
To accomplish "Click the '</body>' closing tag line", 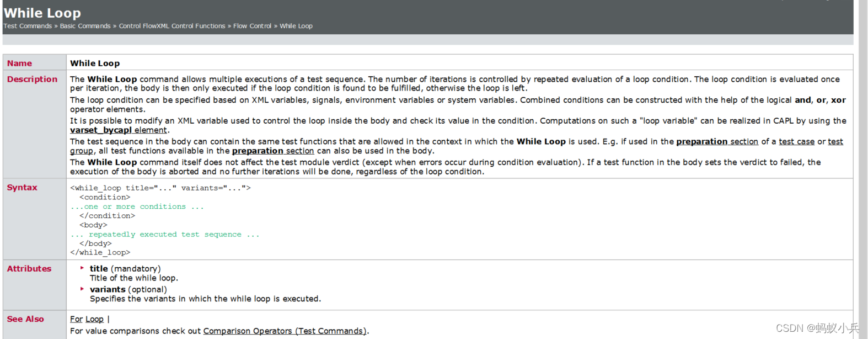I will [x=96, y=243].
